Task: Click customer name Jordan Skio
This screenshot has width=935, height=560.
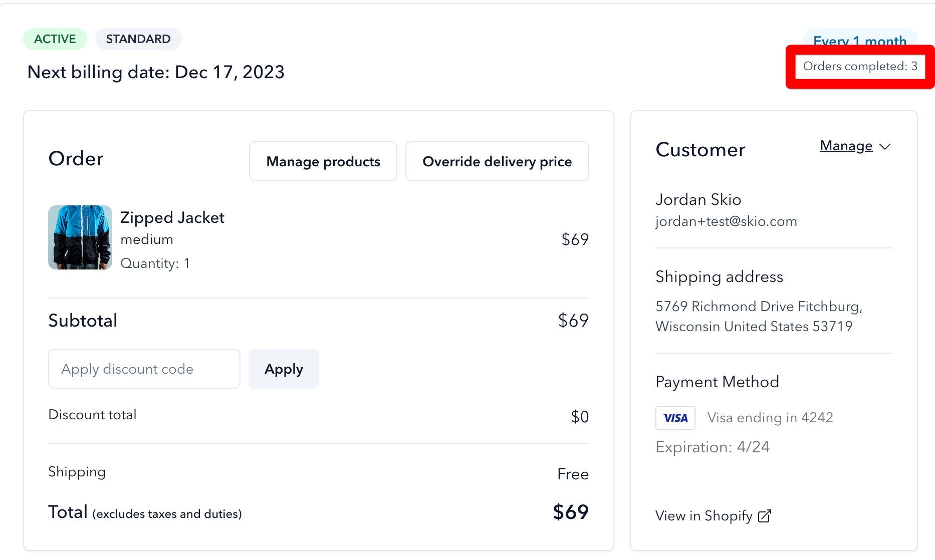Action: click(x=698, y=199)
